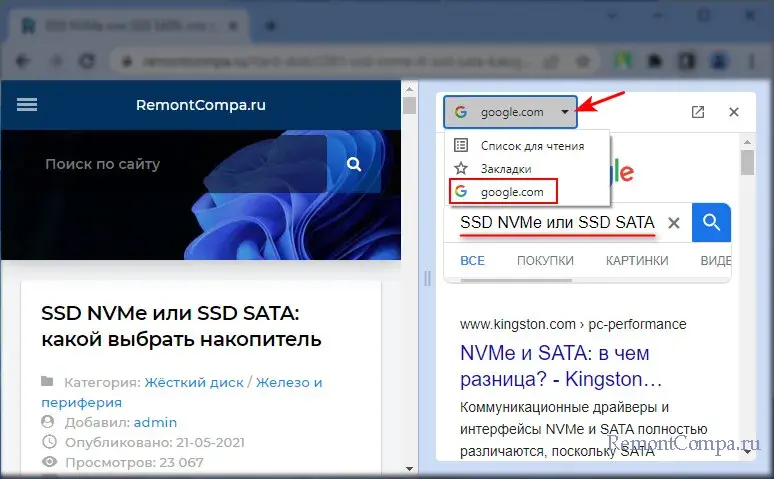The height and width of the screenshot is (479, 774).
Task: Switch to the КАРТИНКИ search tab
Action: click(637, 261)
